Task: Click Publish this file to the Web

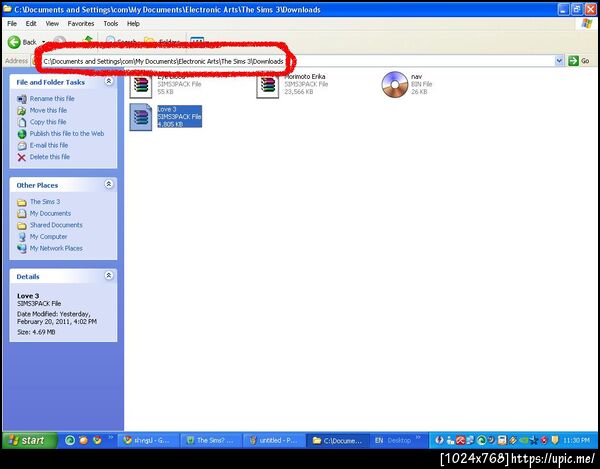Action: click(x=67, y=134)
